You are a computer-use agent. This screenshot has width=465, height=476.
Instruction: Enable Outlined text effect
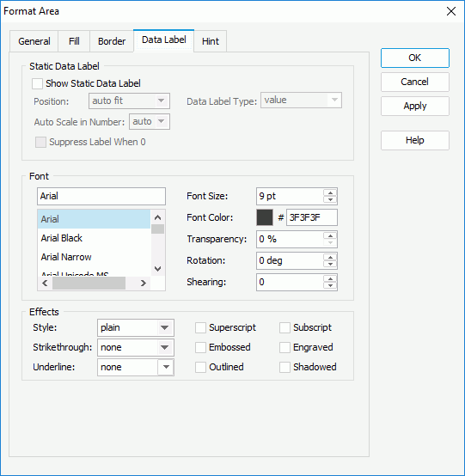[x=200, y=368]
